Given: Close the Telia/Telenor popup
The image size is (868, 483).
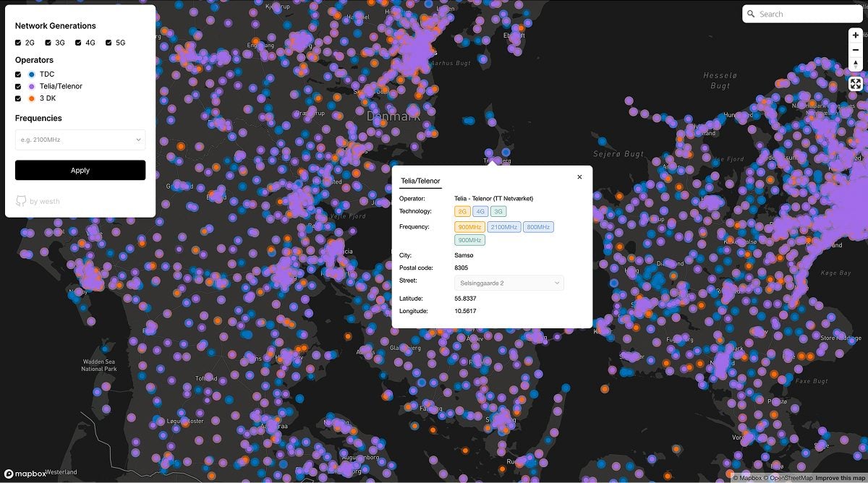Looking at the screenshot, I should click(x=579, y=176).
